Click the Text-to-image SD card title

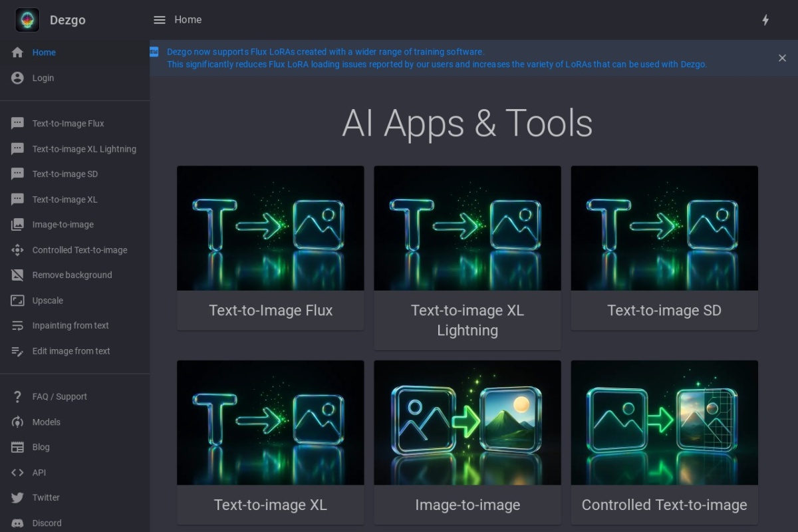pyautogui.click(x=664, y=311)
